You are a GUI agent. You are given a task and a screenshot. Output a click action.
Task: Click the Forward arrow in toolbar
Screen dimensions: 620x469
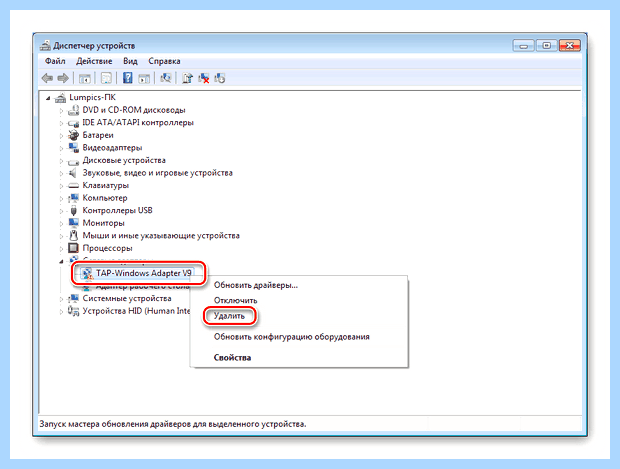click(x=63, y=78)
